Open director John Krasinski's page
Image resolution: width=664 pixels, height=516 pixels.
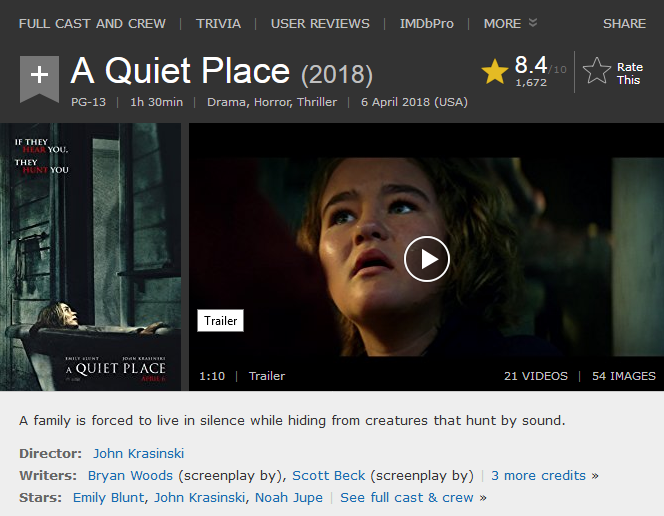(138, 453)
